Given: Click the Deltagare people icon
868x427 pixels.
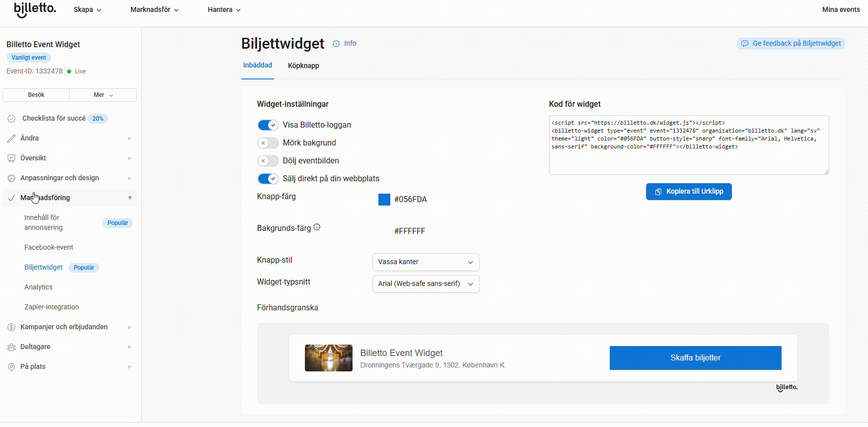Looking at the screenshot, I should [x=11, y=347].
